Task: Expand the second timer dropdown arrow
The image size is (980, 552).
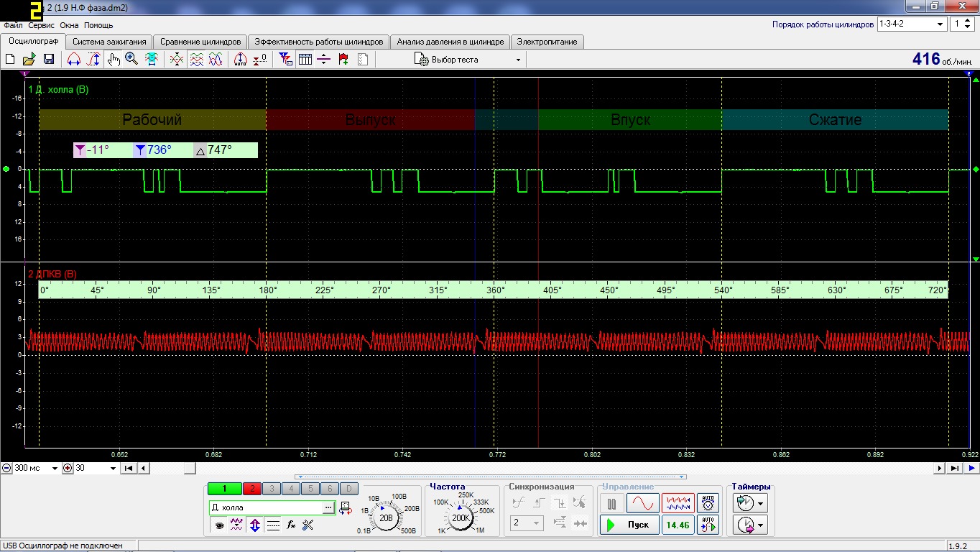Action: [x=761, y=526]
